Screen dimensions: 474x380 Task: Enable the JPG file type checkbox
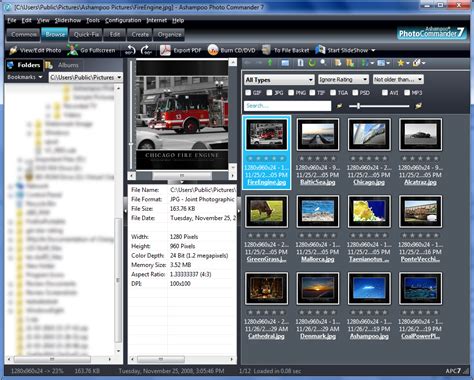pos(269,93)
